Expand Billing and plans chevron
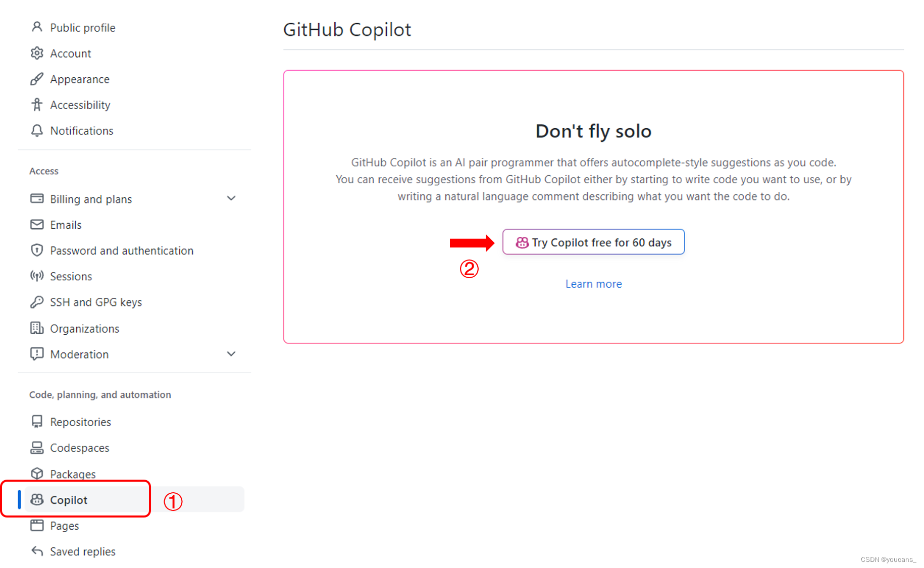The height and width of the screenshot is (568, 924). [231, 198]
